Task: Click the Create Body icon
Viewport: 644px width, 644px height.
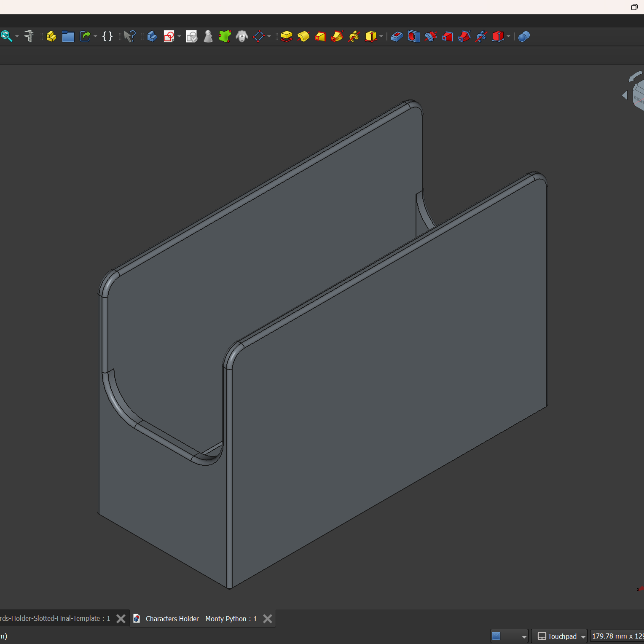Action: (152, 37)
